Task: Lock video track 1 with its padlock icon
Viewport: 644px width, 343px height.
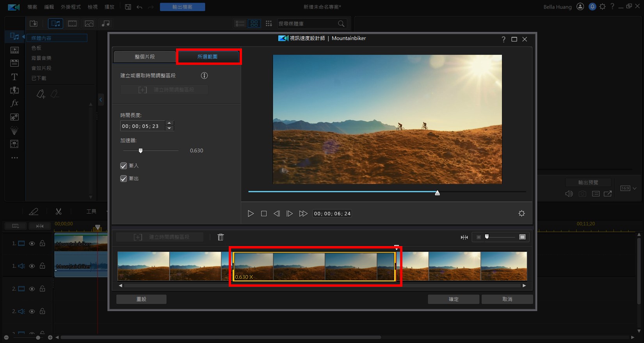Action: (x=43, y=243)
